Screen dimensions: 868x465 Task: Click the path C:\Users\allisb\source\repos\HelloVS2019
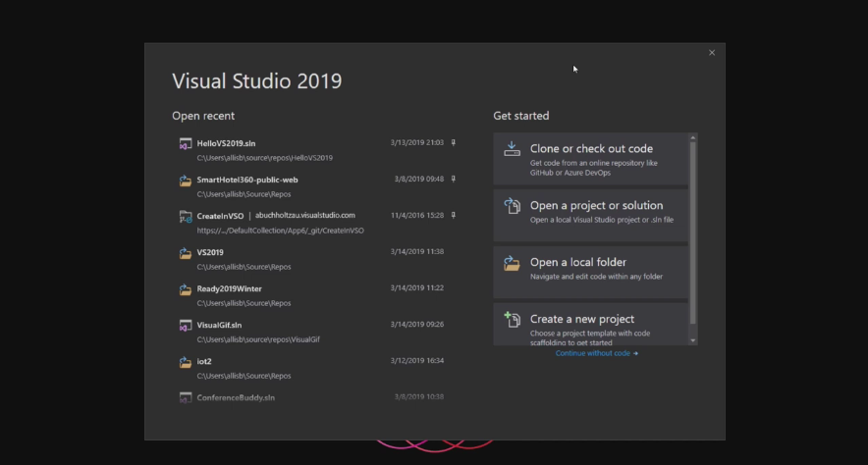(264, 158)
